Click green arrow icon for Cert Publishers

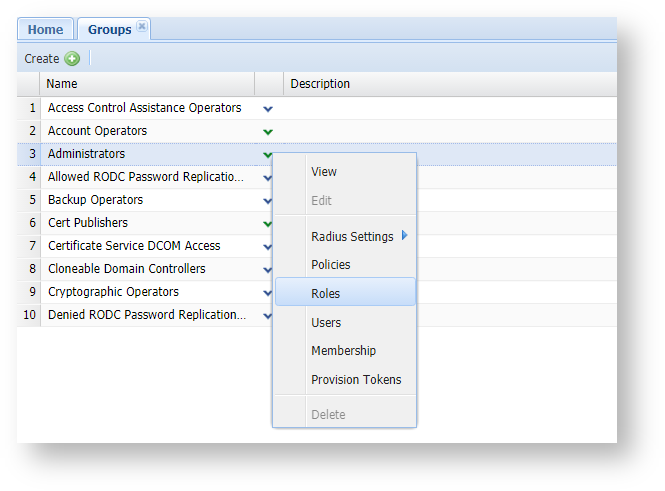tap(267, 223)
